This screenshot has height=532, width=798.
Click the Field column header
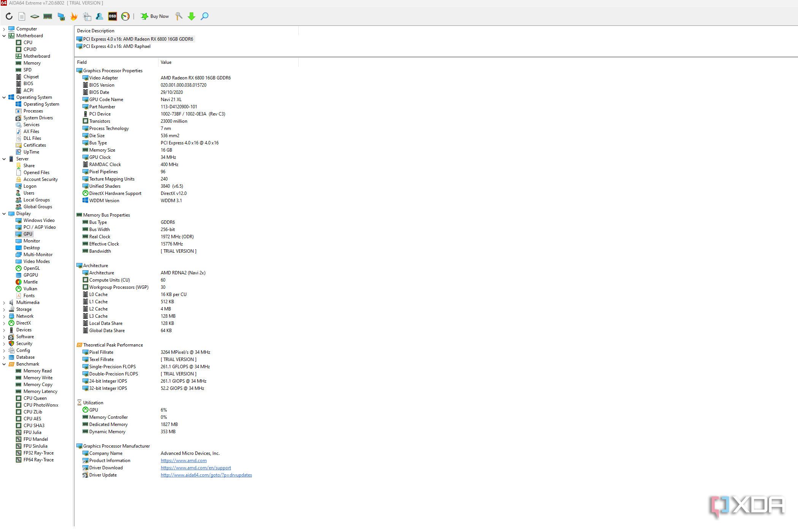tap(116, 62)
